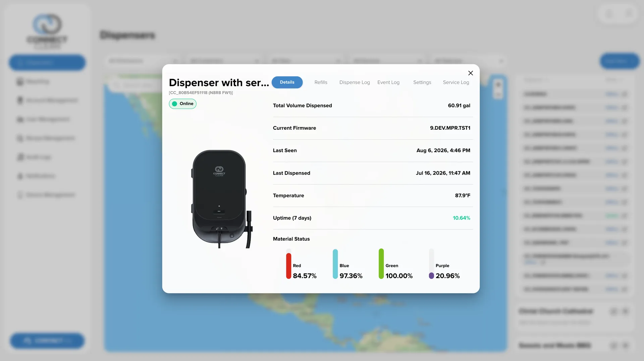Click the Purple material level bar
The image size is (644, 361).
431,264
